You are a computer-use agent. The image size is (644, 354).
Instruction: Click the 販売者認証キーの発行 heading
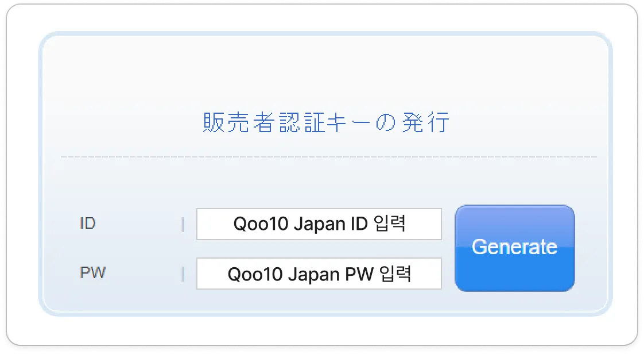(x=327, y=122)
